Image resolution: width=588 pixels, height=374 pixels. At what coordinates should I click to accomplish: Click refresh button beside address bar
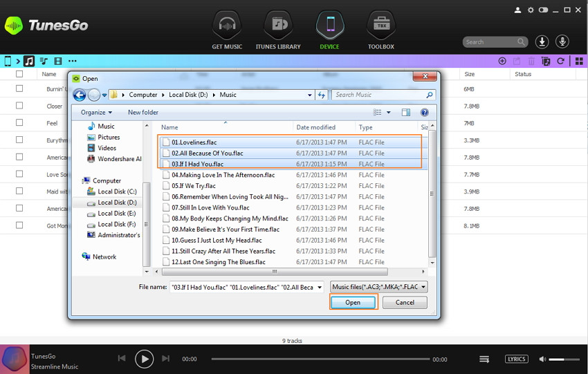[322, 95]
